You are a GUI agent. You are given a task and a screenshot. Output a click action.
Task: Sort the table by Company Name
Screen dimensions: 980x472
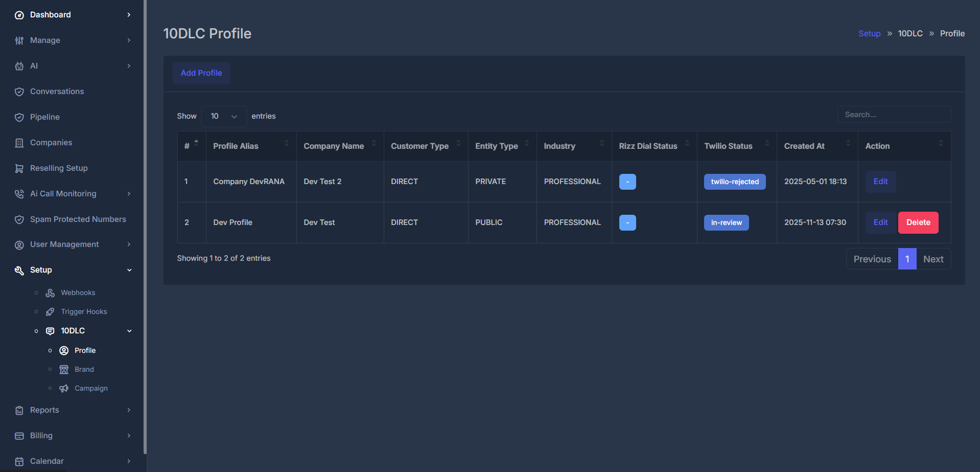tap(333, 146)
